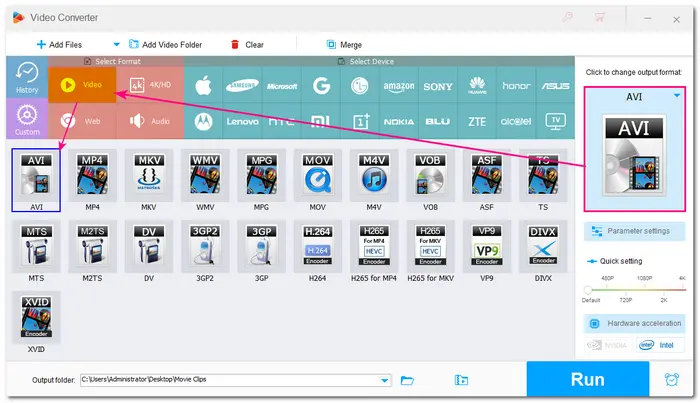Image resolution: width=700 pixels, height=403 pixels.
Task: Open Amazon device presets
Action: point(399,85)
